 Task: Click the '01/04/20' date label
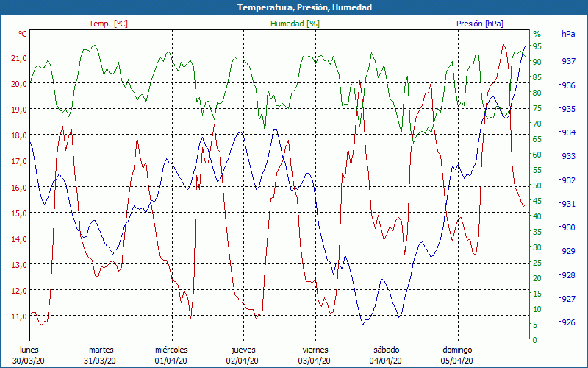[171, 361]
